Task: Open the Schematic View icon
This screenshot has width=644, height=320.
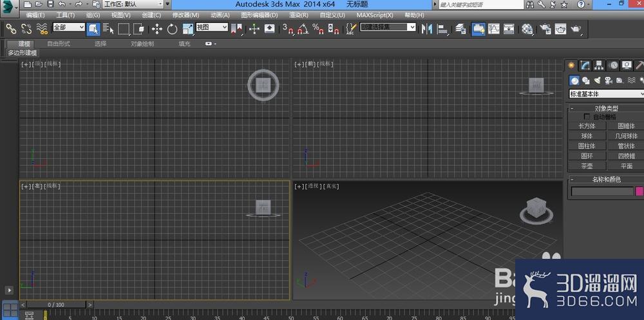Action: (509, 29)
